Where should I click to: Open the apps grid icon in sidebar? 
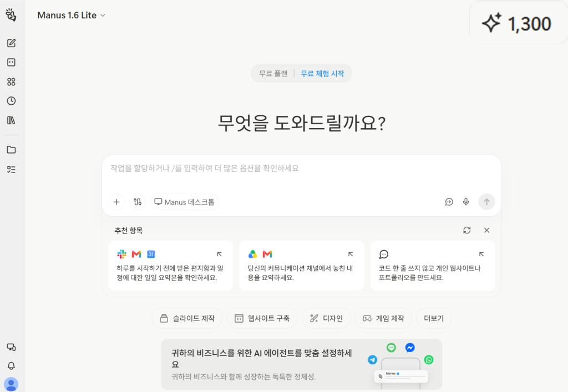[11, 82]
